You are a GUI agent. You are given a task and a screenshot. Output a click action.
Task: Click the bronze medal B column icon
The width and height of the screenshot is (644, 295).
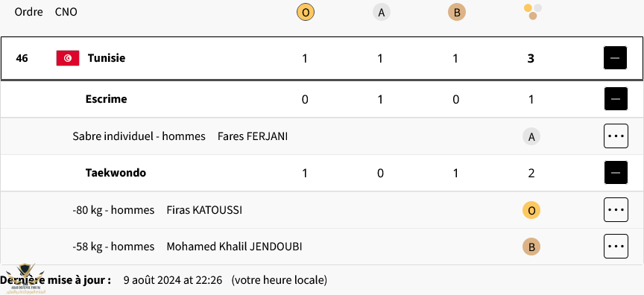click(x=457, y=13)
